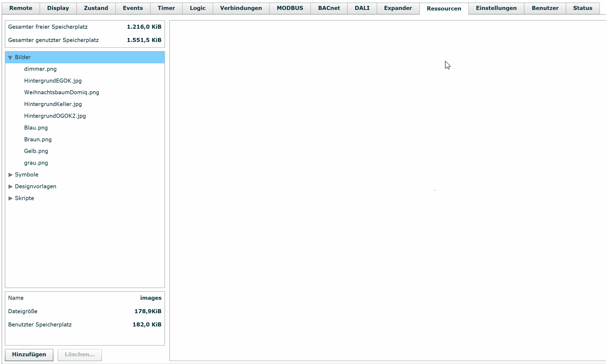Screen dimensions: 606x364
Task: Expand the Designvorlagen folder
Action: pos(10,187)
